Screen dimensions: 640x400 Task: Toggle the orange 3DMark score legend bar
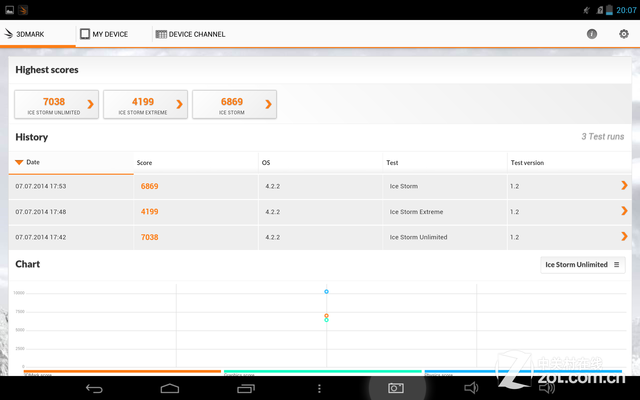pyautogui.click(x=122, y=372)
